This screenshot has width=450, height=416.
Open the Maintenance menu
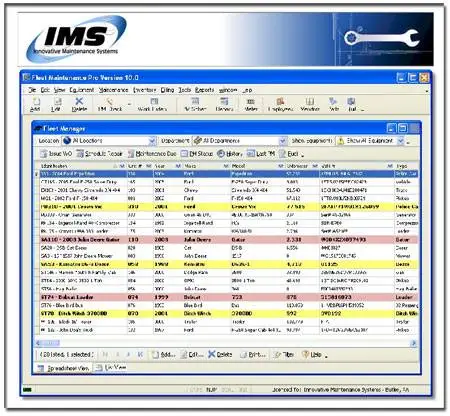click(114, 90)
